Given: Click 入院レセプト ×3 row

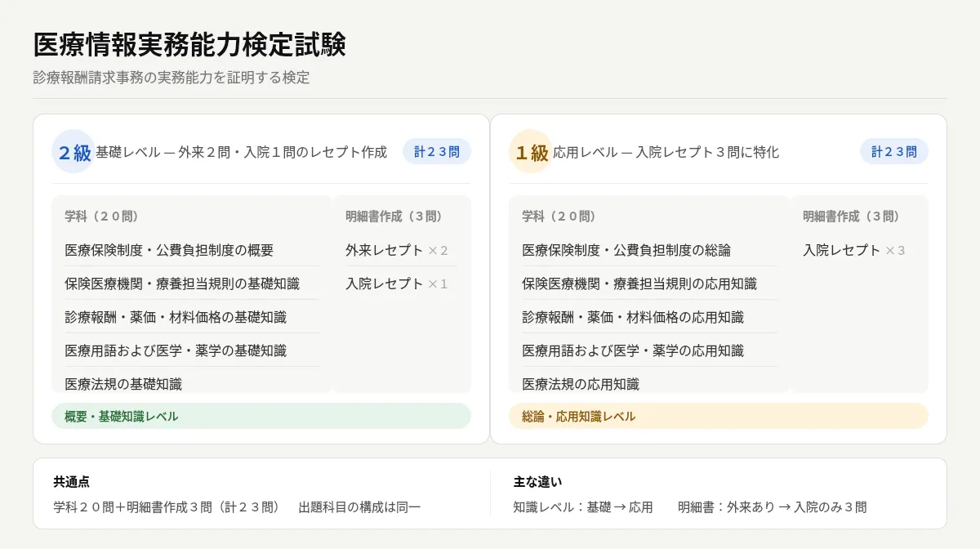Looking at the screenshot, I should click(x=858, y=250).
